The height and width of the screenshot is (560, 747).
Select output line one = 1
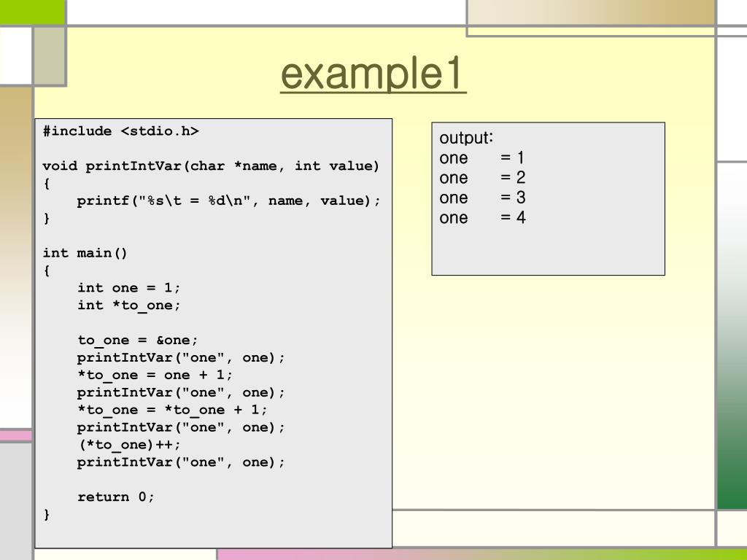click(x=482, y=157)
